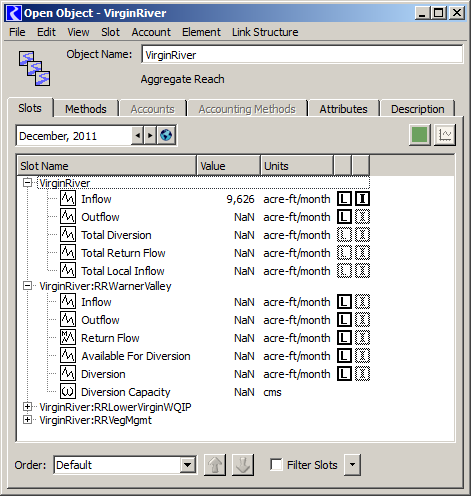Click the Aggregate Reach object icon
This screenshot has width=471, height=496.
coord(34,68)
